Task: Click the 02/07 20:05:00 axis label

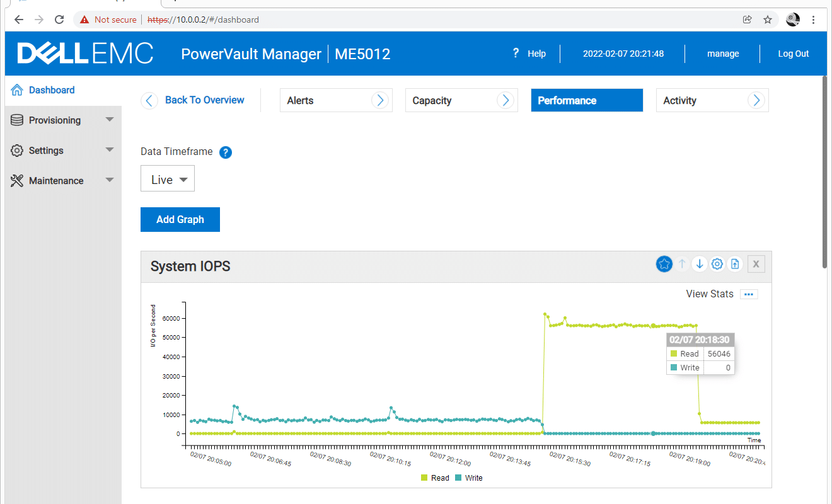Action: (x=211, y=459)
